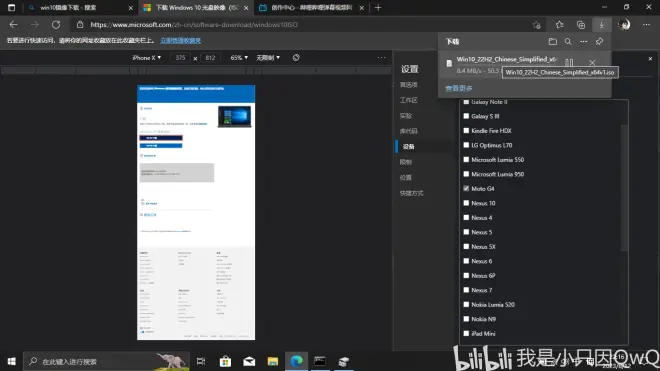Check the Kindle Fire HDX checkbox

click(x=466, y=131)
